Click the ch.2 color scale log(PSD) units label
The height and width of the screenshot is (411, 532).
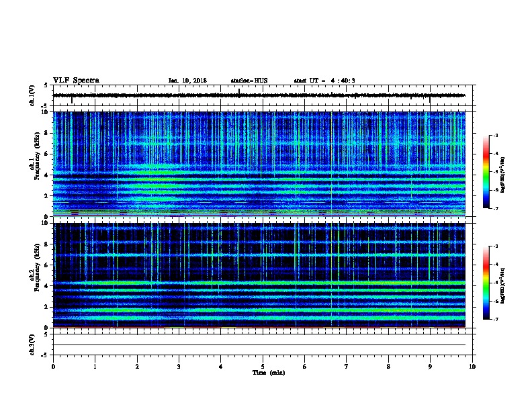coord(502,286)
